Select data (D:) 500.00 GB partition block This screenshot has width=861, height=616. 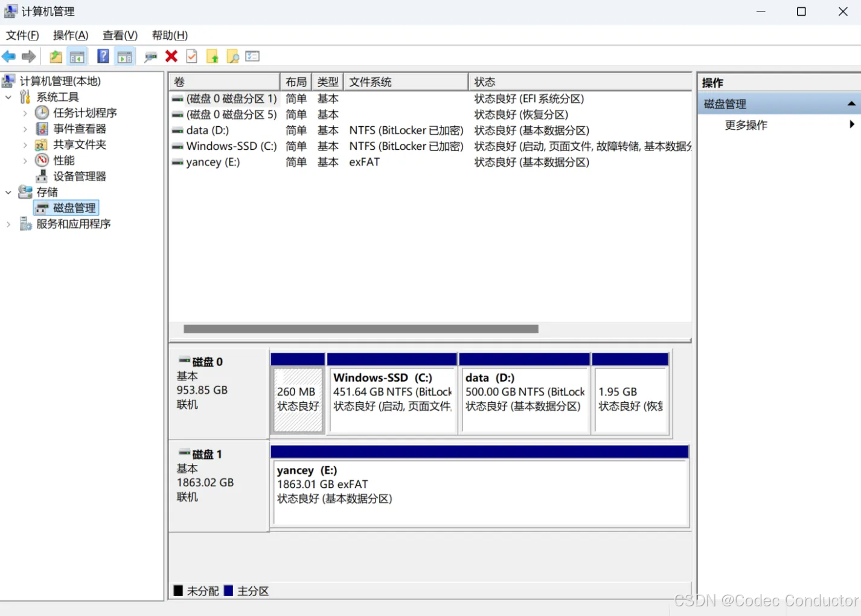click(524, 394)
